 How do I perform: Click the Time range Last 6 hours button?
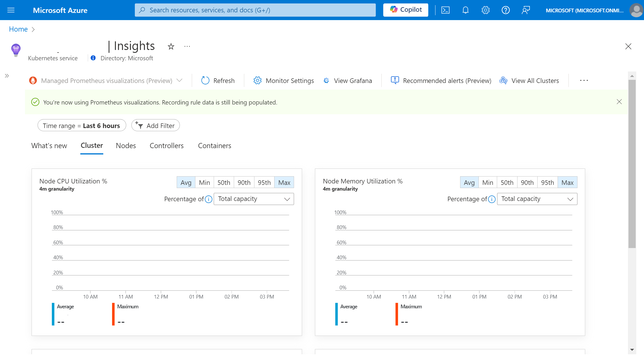(81, 125)
